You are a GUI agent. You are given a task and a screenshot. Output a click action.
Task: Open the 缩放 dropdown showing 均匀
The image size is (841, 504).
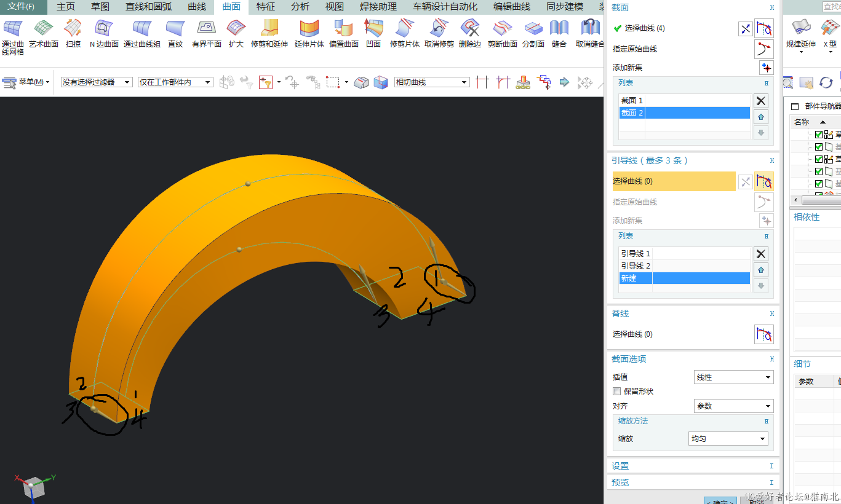(728, 439)
